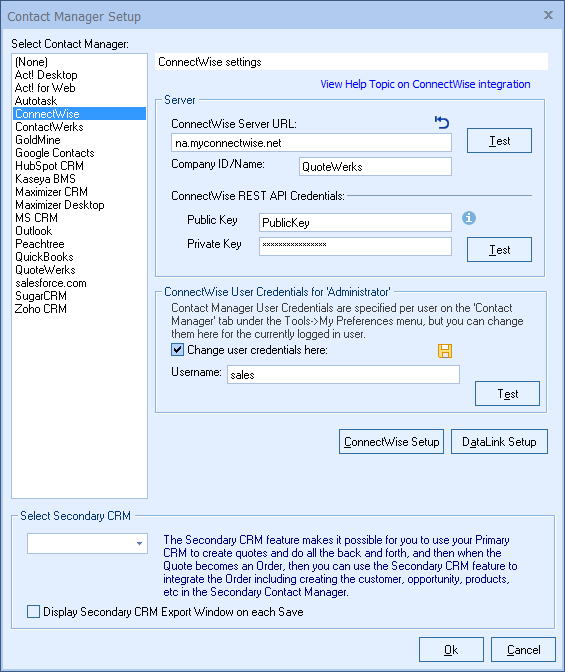Uncheck Change user credentials here

[x=177, y=350]
